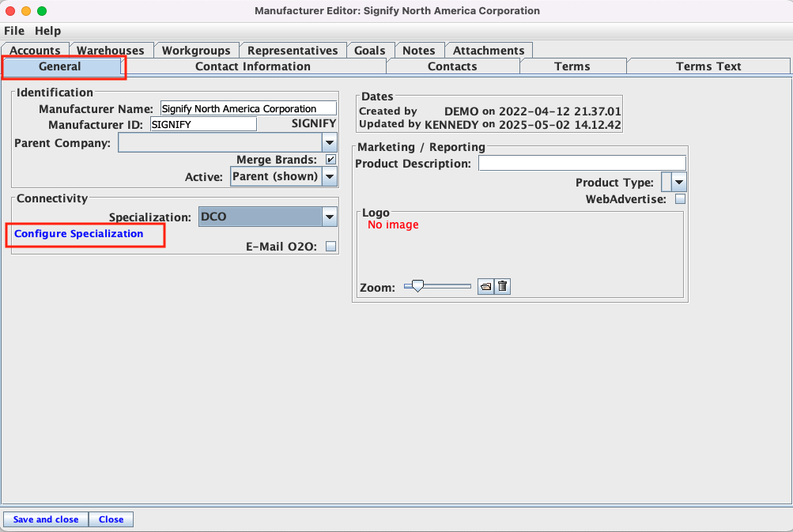Open the File menu
The height and width of the screenshot is (532, 793).
click(x=14, y=31)
